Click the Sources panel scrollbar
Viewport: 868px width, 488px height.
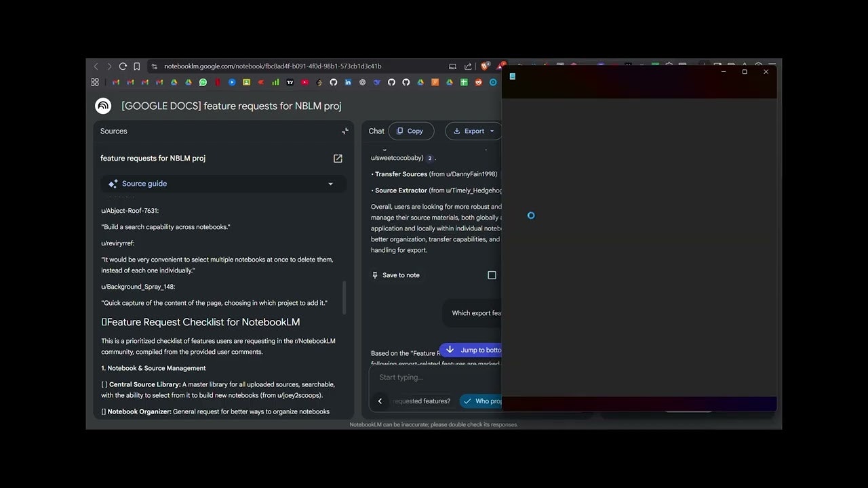tap(344, 298)
